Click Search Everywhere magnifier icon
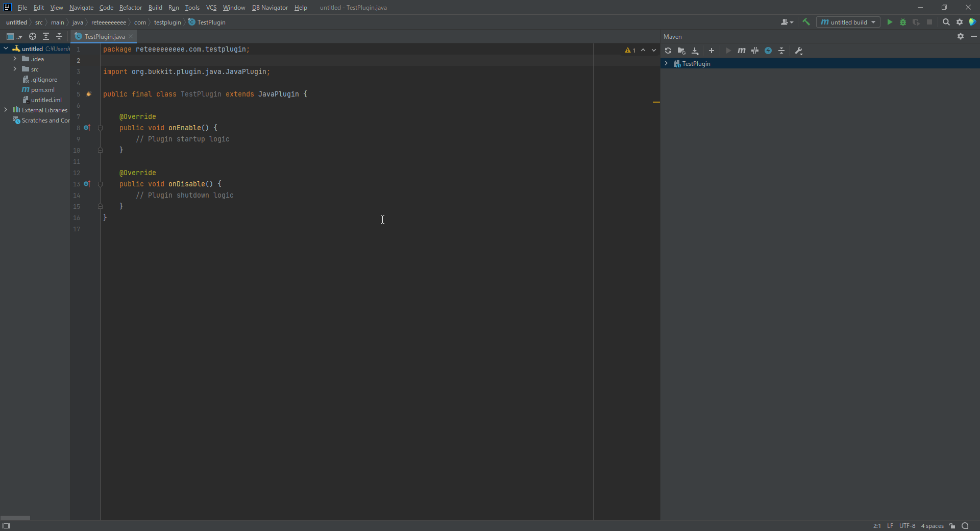The width and height of the screenshot is (980, 531). (x=946, y=22)
